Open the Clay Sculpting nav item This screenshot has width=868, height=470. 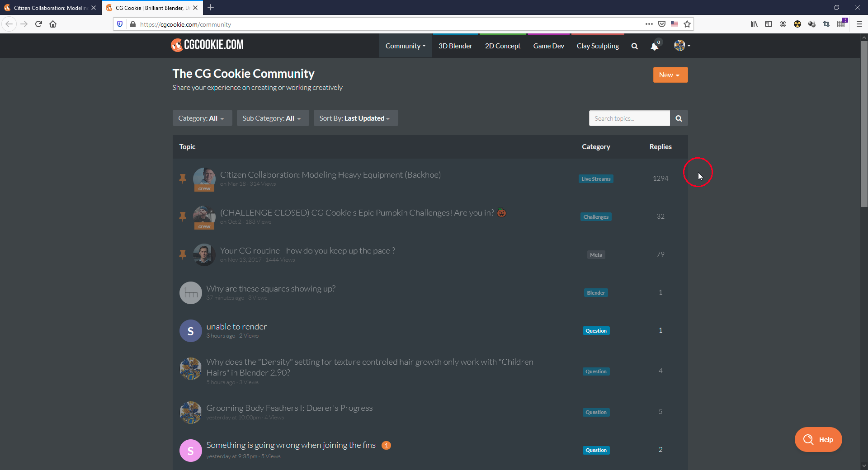coord(598,46)
